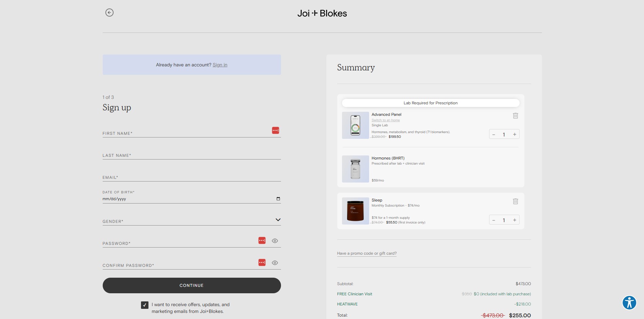Uncheck the marketing emails checkbox
This screenshot has height=319, width=644.
(145, 305)
